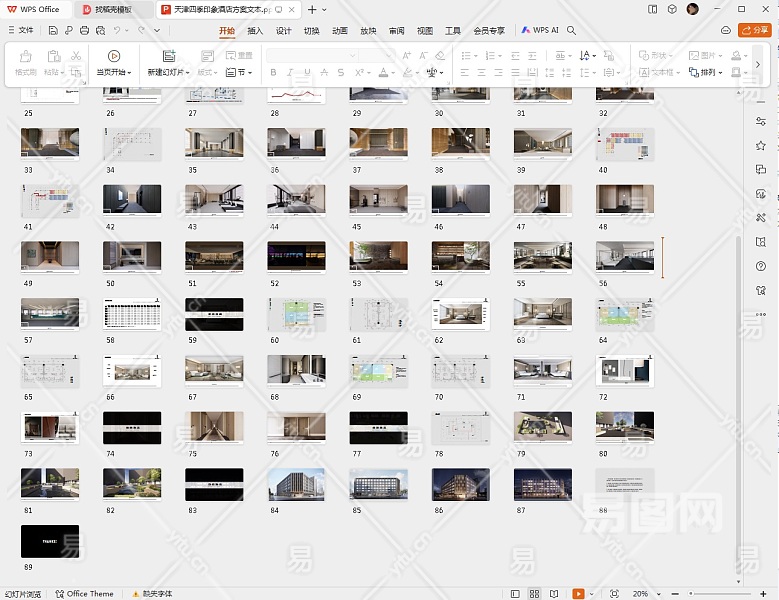Click the shirt skin icon in right sidebar
The image size is (779, 600).
pos(761,289)
